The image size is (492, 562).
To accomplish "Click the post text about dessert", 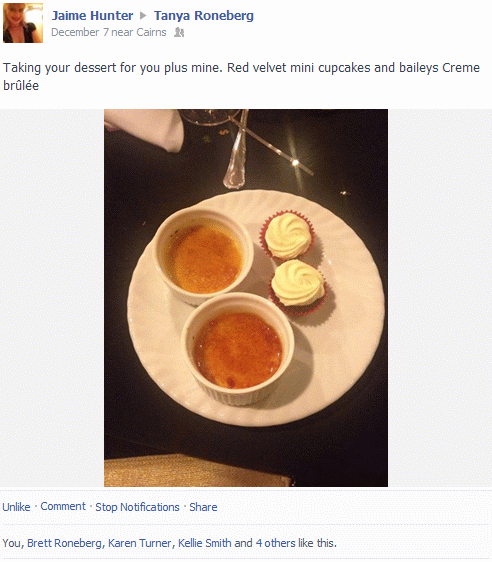I will [x=241, y=76].
